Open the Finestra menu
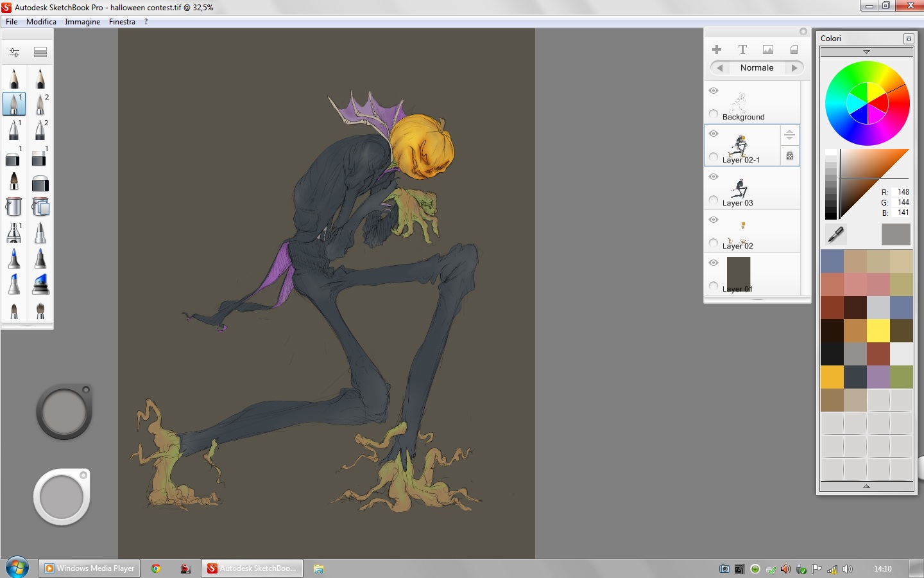The image size is (924, 578). click(x=122, y=22)
